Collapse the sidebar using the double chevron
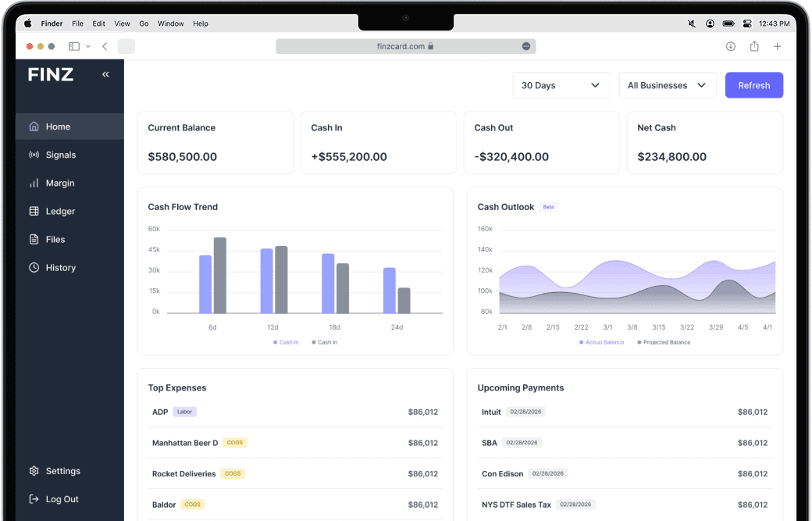 point(105,74)
